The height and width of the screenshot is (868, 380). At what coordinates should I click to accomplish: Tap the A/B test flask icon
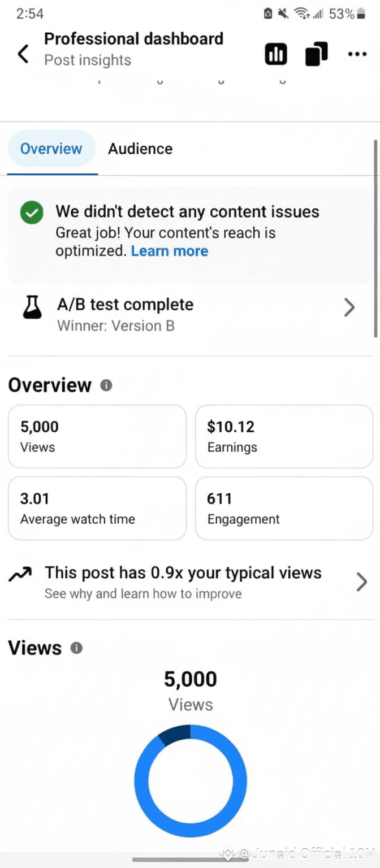(32, 307)
